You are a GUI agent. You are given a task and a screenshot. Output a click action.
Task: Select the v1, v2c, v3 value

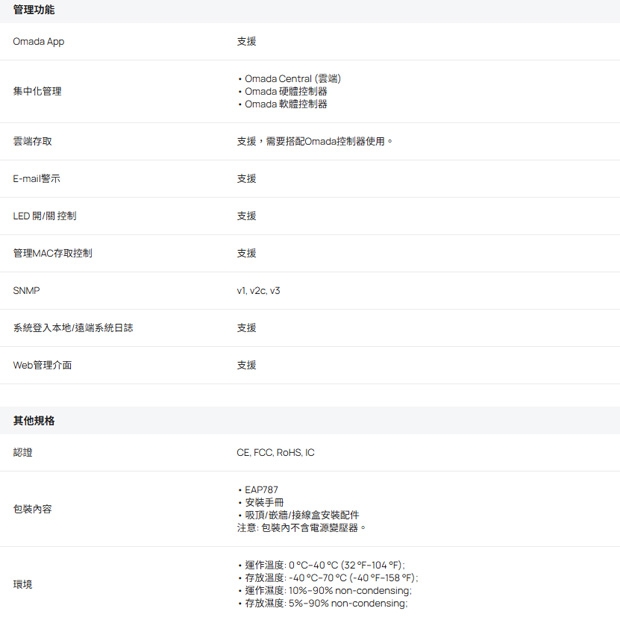258,291
